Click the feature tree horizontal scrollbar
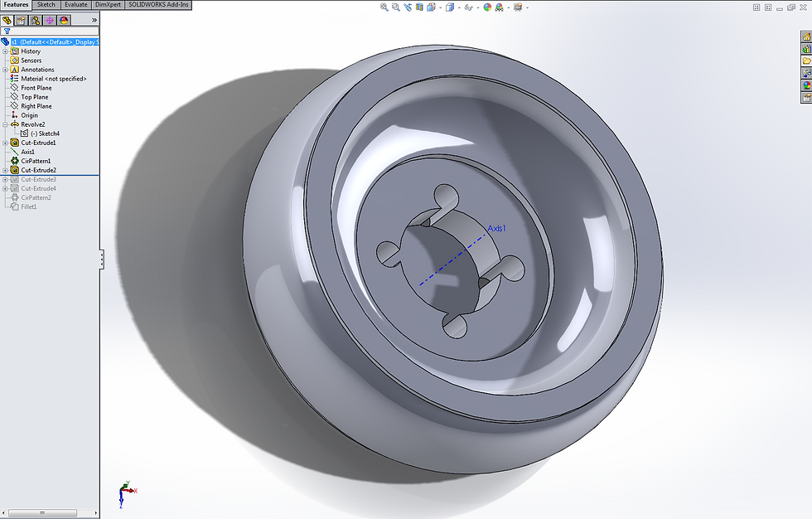Screen dimensions: 812x519 [42, 513]
